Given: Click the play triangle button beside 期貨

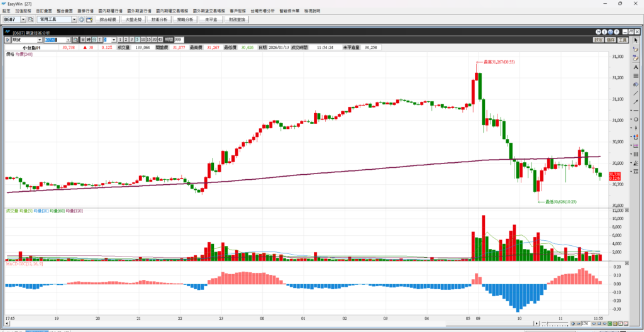Looking at the screenshot, I should point(8,40).
